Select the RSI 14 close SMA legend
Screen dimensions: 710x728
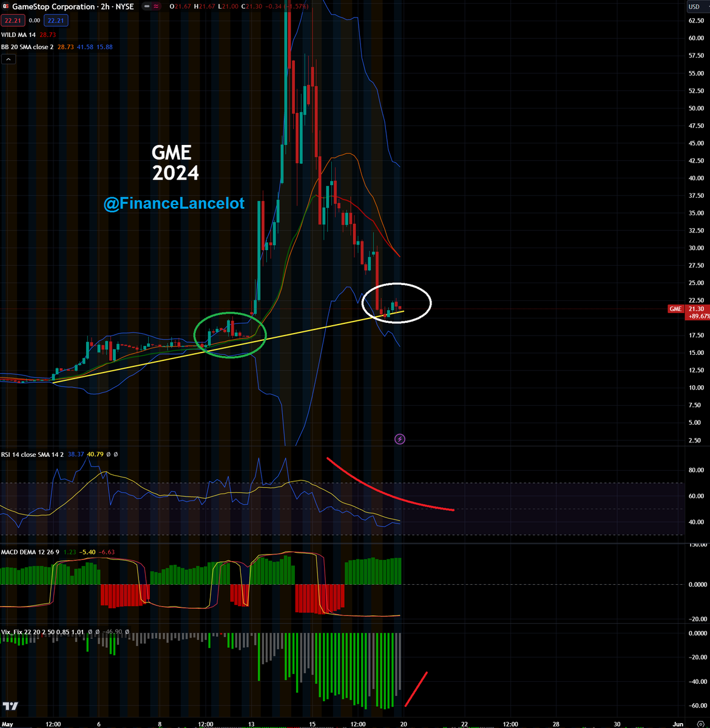pyautogui.click(x=33, y=453)
